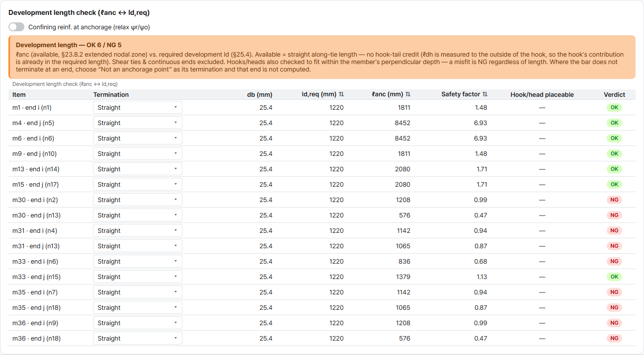Click NG verdict badge for m36 · end j (n18)

pos(614,338)
